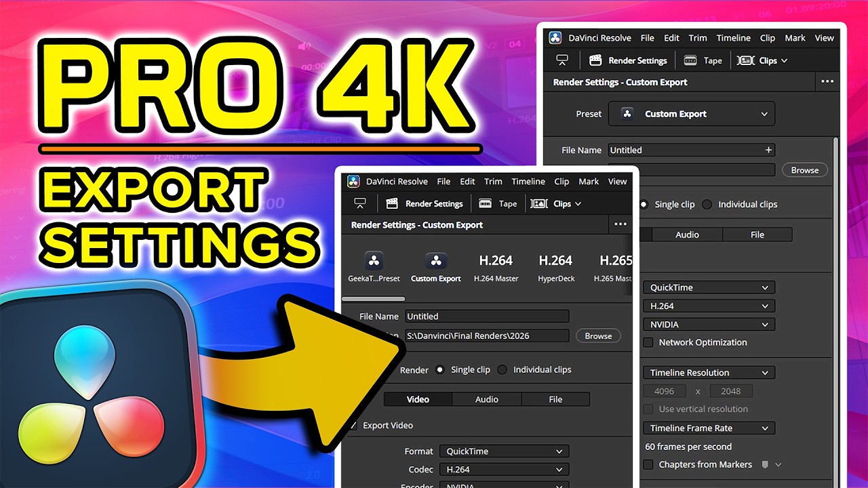Click Browse button in front window
The height and width of the screenshot is (488, 868).
598,335
